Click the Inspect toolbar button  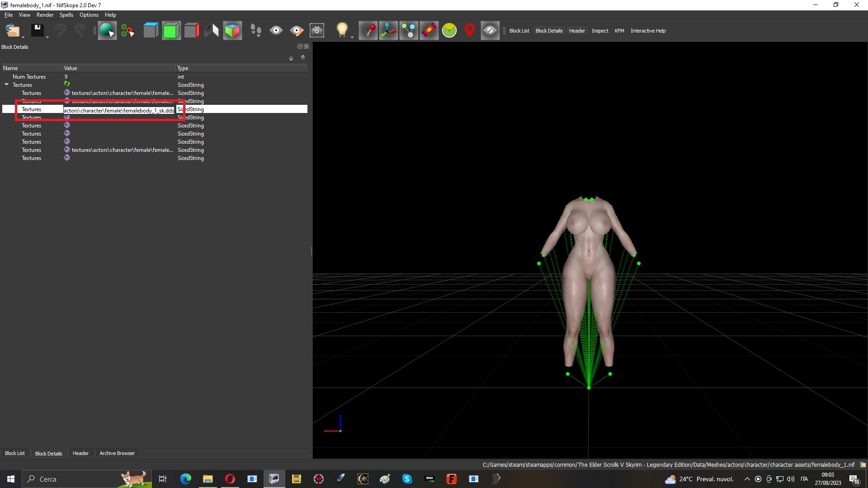(x=600, y=31)
